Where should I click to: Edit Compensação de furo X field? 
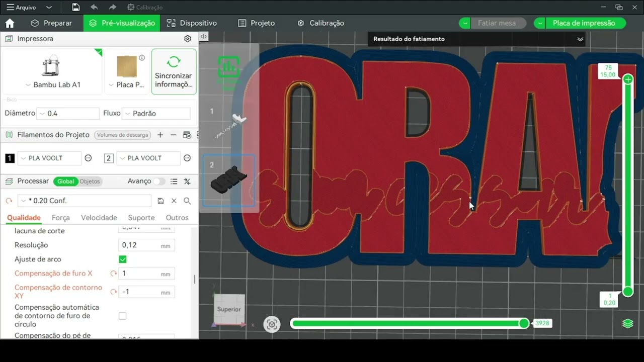click(x=146, y=274)
